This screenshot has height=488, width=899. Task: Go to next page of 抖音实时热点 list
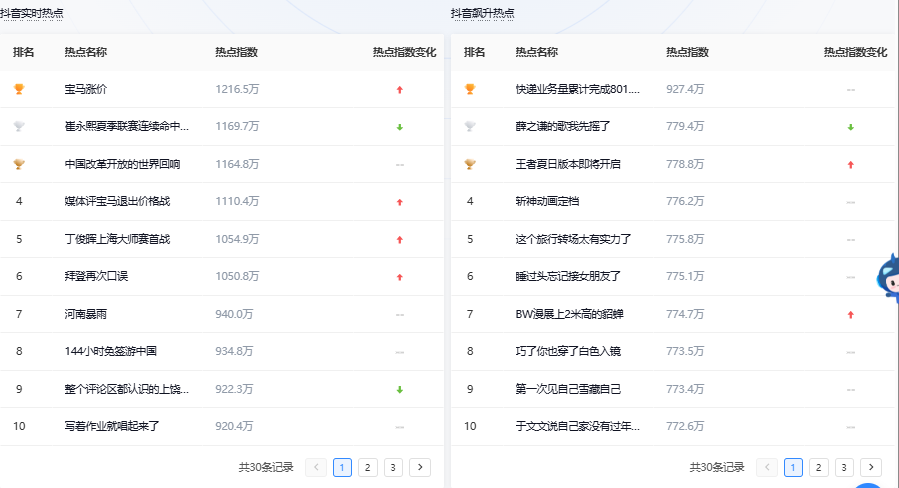point(420,467)
